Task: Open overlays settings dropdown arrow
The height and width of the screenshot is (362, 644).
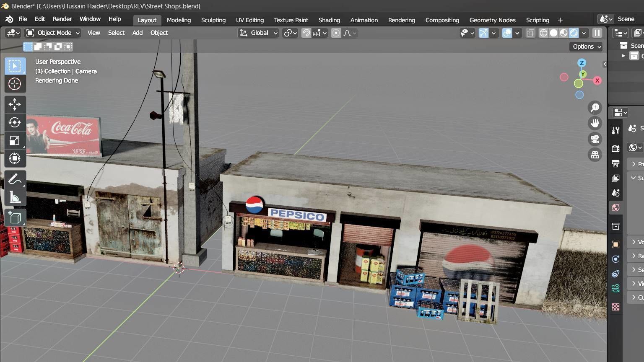Action: (x=517, y=33)
